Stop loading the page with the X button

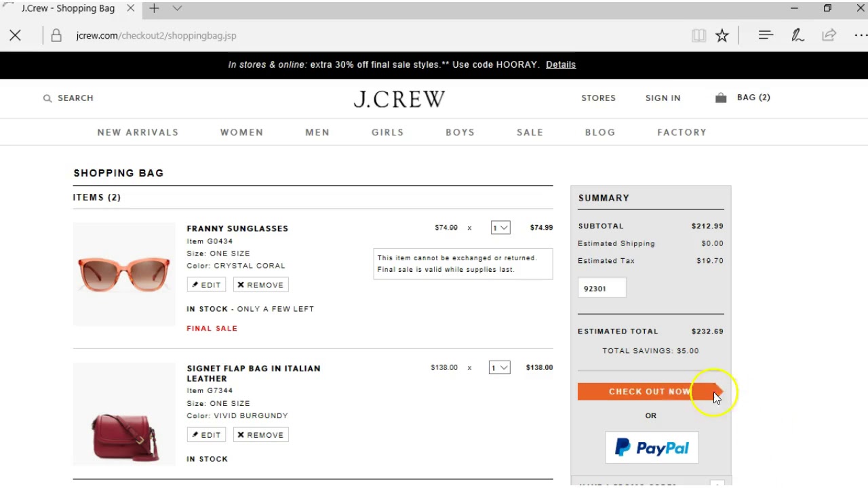tap(15, 35)
